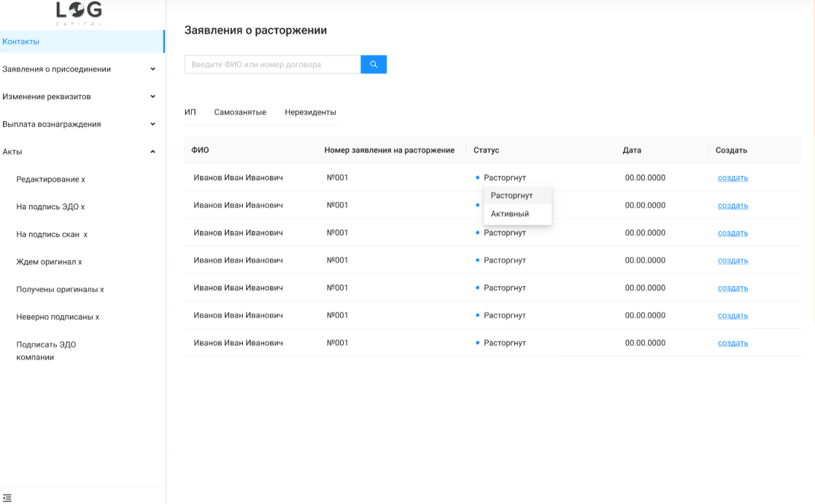This screenshot has height=504, width=815.
Task: Expand Изменение реквизитов chevron
Action: (152, 97)
